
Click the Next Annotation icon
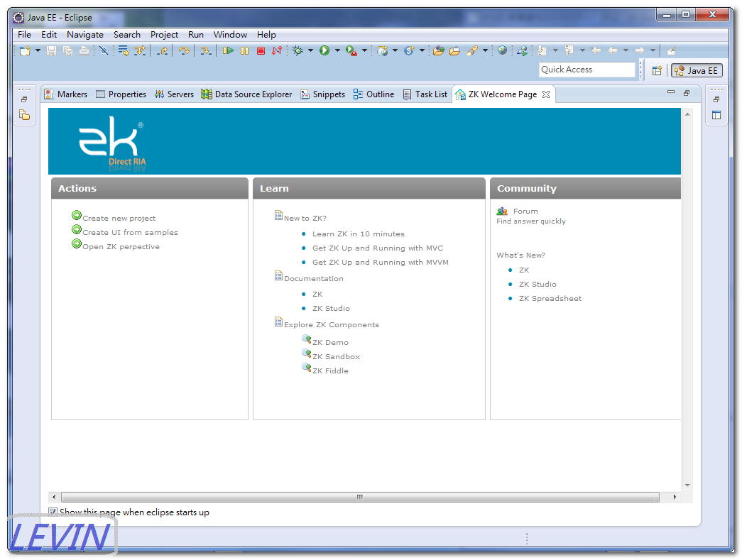542,50
